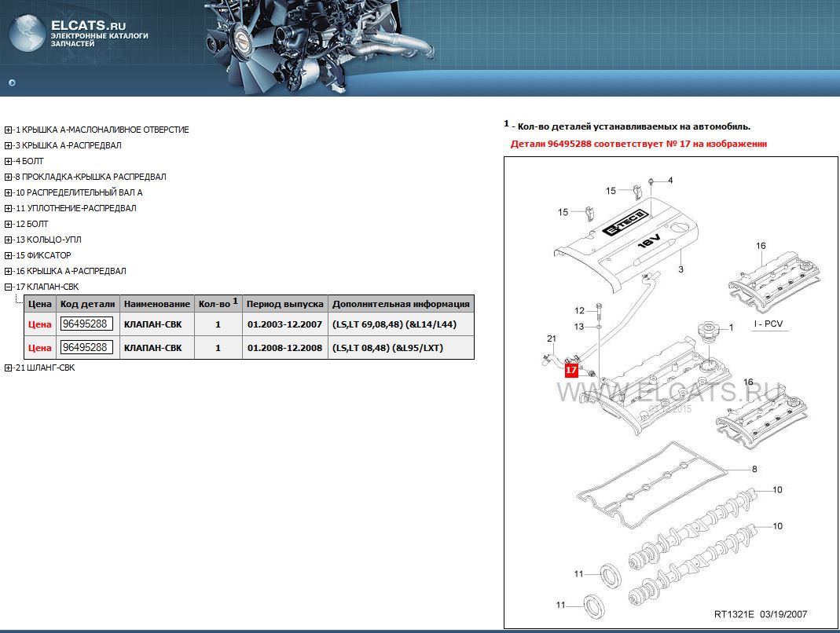Click the oil filler cap label 1 in diagram
This screenshot has height=633, width=840.
point(731,327)
